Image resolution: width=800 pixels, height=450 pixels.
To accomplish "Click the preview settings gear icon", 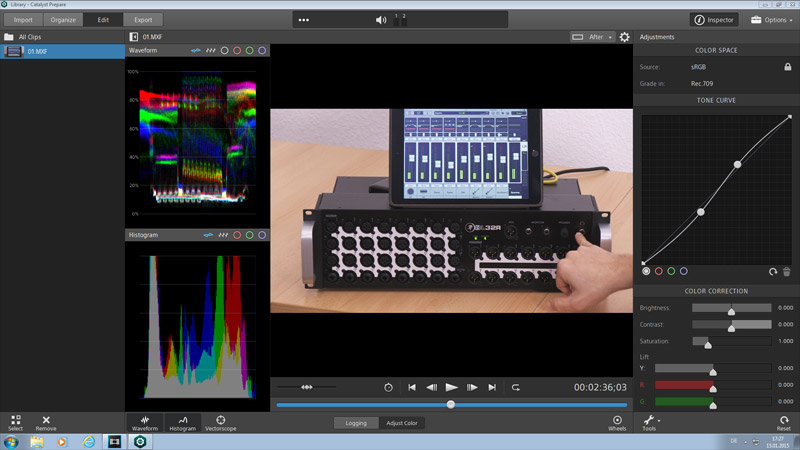I will pyautogui.click(x=625, y=37).
